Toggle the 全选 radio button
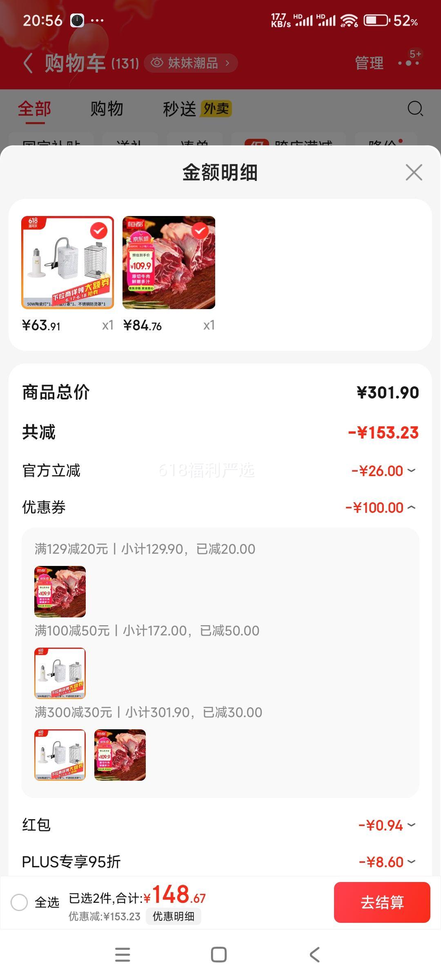Viewport: 441px width, 980px height. pos(19,902)
